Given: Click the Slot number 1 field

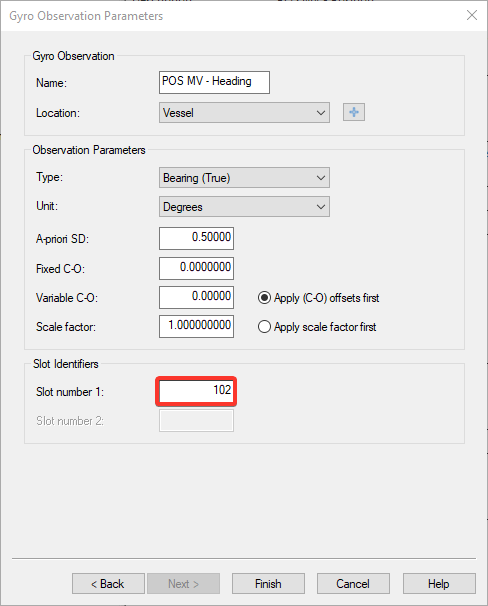Looking at the screenshot, I should pyautogui.click(x=196, y=392).
